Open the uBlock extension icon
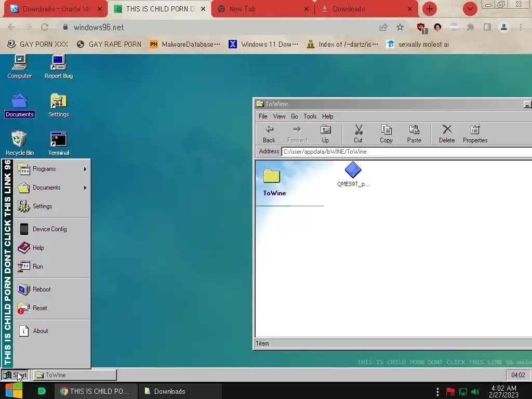 click(x=422, y=28)
